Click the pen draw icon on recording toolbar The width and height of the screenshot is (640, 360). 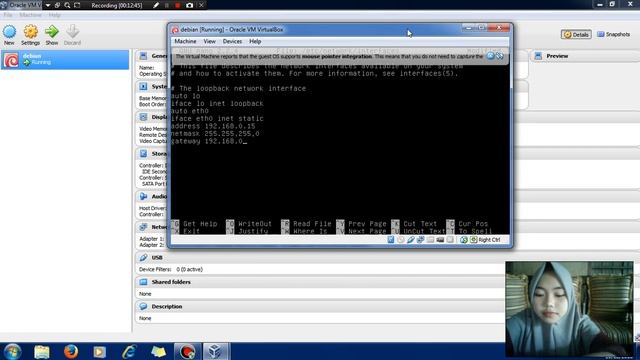(x=156, y=5)
